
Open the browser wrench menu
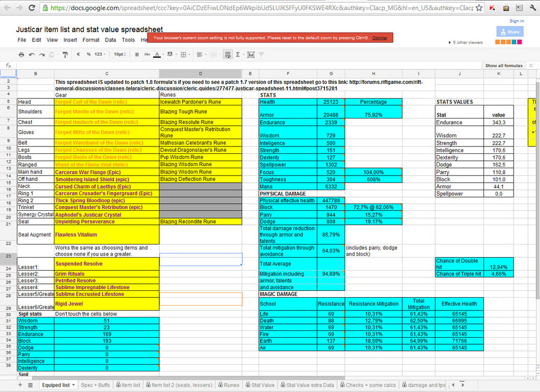(x=533, y=7)
